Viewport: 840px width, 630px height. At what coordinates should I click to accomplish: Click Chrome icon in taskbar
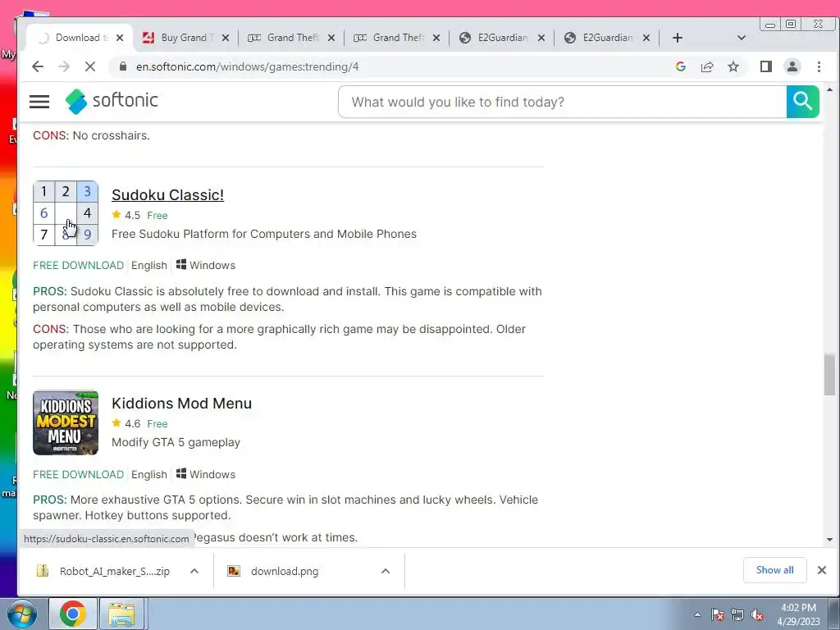point(72,614)
